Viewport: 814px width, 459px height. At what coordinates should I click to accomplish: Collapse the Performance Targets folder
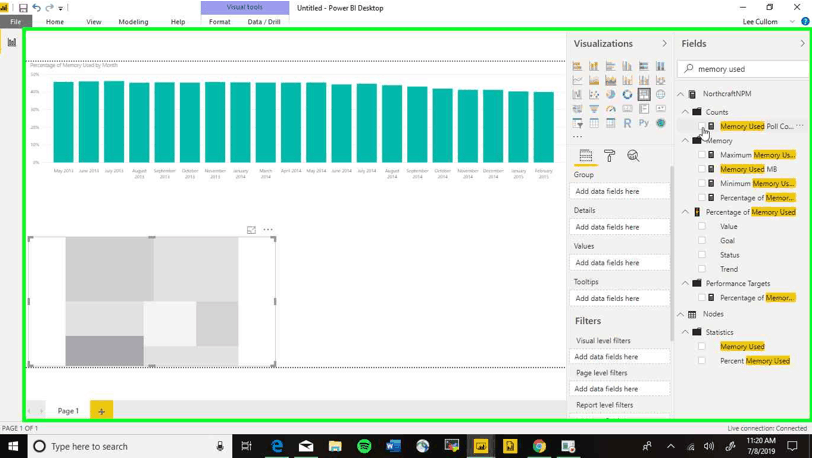[x=685, y=284]
